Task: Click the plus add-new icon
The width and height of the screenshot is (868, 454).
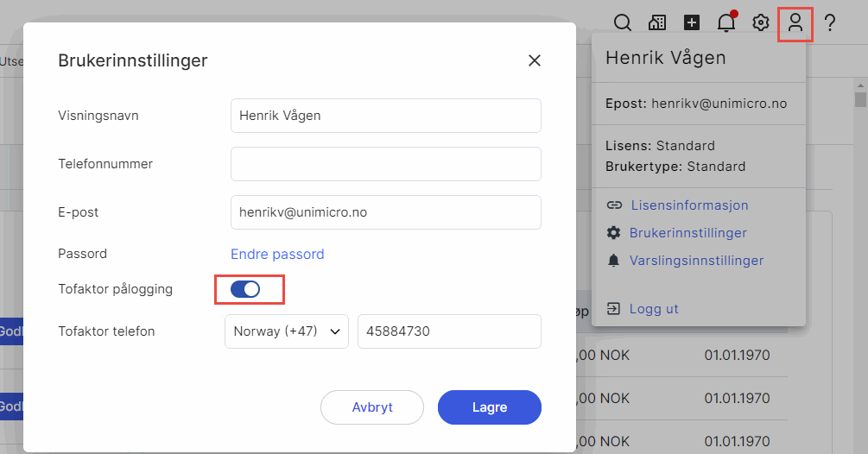Action: [692, 23]
